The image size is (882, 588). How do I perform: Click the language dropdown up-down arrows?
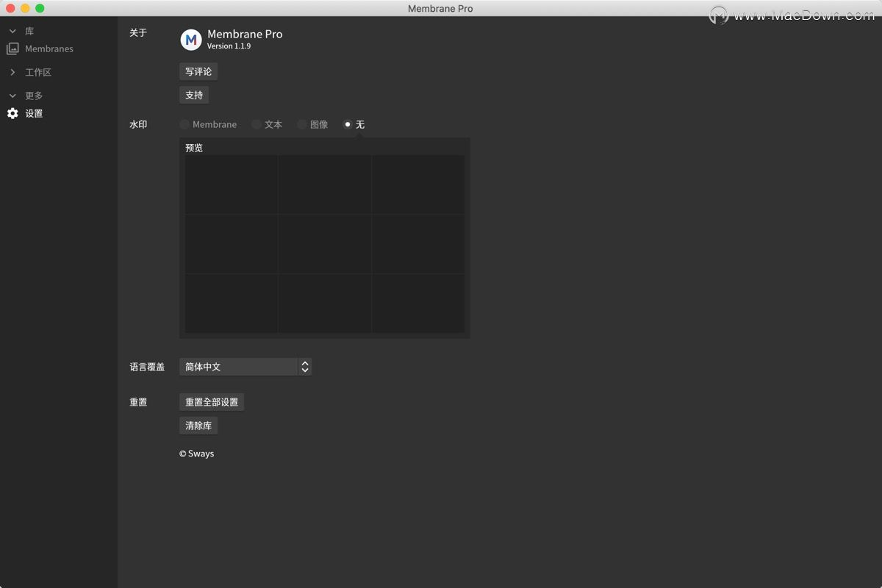[x=305, y=367]
